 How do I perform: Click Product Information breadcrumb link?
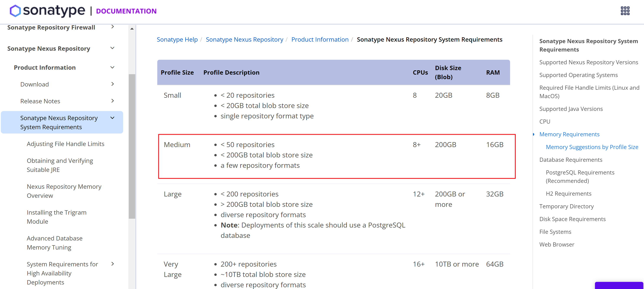[320, 39]
